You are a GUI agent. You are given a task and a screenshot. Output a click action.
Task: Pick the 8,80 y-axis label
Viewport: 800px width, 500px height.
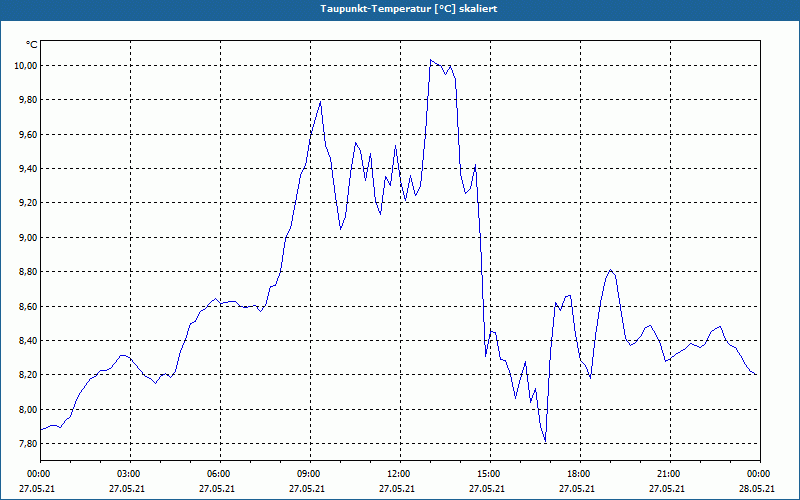[x=28, y=272]
